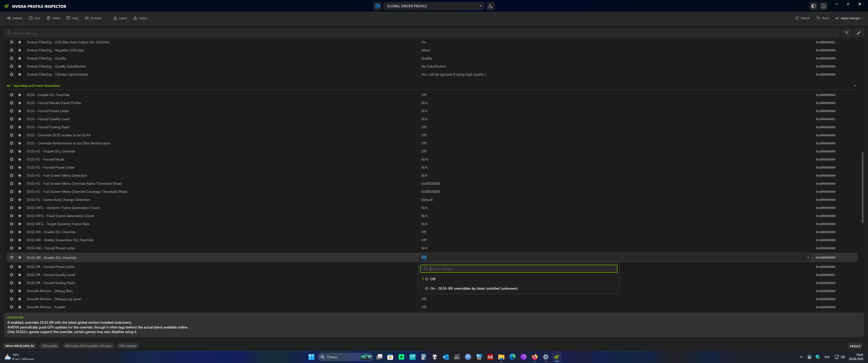This screenshot has height=363, width=868.
Task: Click the globe icon beside the profile selector
Action: click(x=377, y=6)
